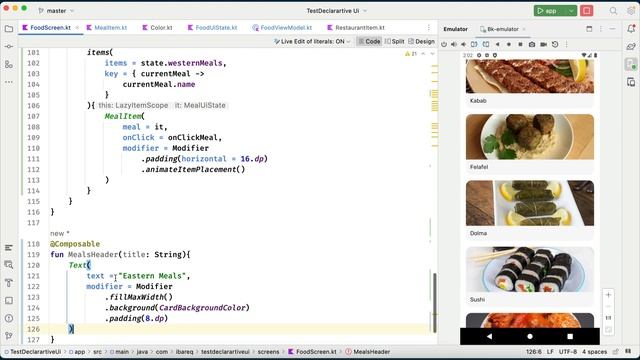Screen dimensions: 640x360
Task: Close the FoodScreen.kt tab
Action: click(77, 28)
